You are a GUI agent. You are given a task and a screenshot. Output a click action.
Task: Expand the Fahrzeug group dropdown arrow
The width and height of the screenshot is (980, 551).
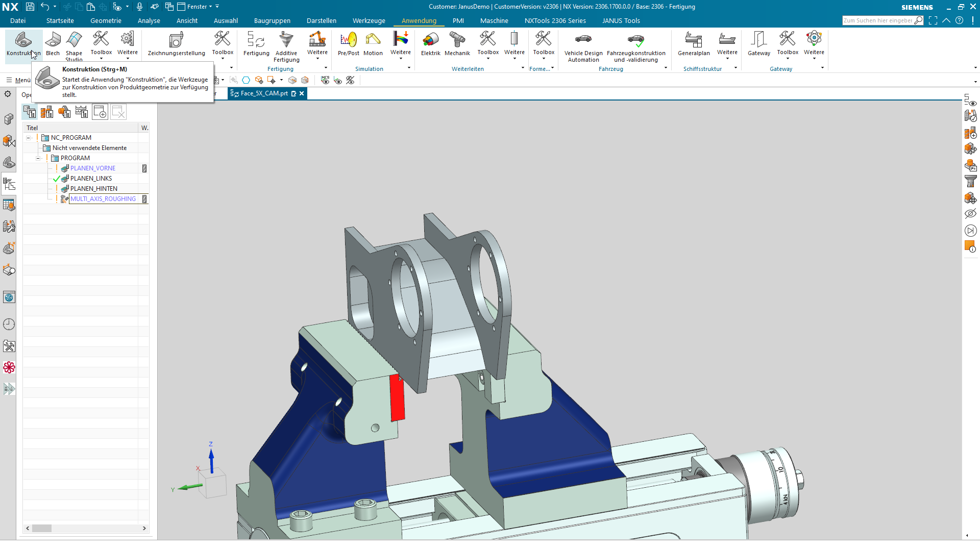pos(666,68)
